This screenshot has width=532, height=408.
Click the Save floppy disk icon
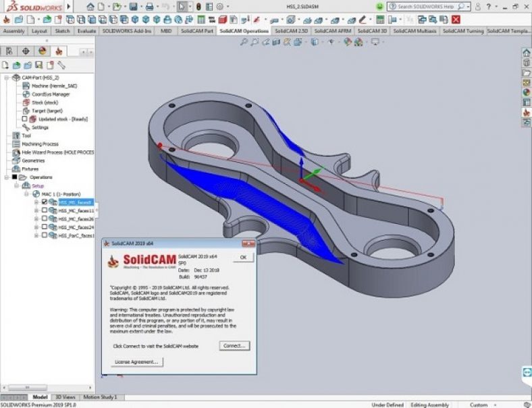point(133,7)
